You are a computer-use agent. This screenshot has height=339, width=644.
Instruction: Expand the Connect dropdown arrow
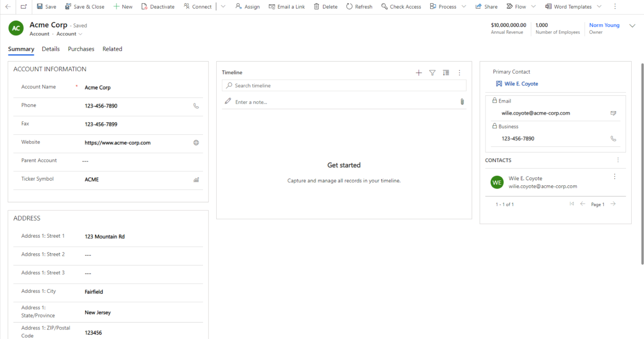tap(223, 6)
